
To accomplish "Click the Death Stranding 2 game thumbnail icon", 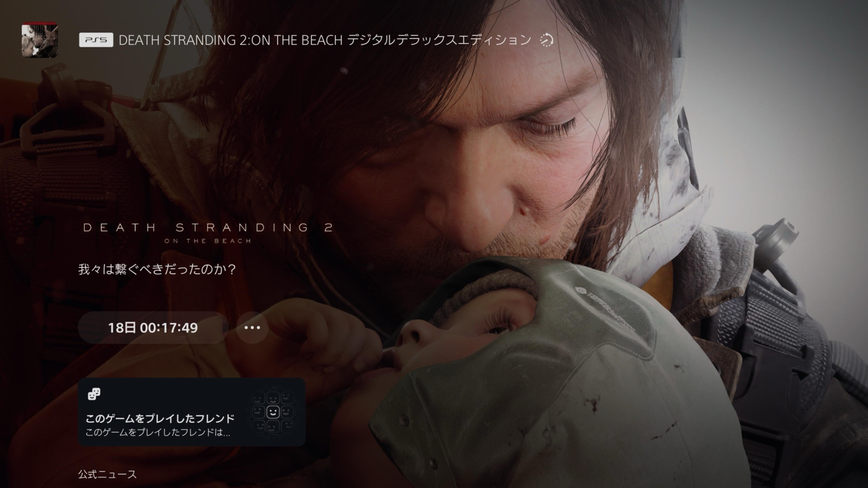I will click(x=40, y=41).
